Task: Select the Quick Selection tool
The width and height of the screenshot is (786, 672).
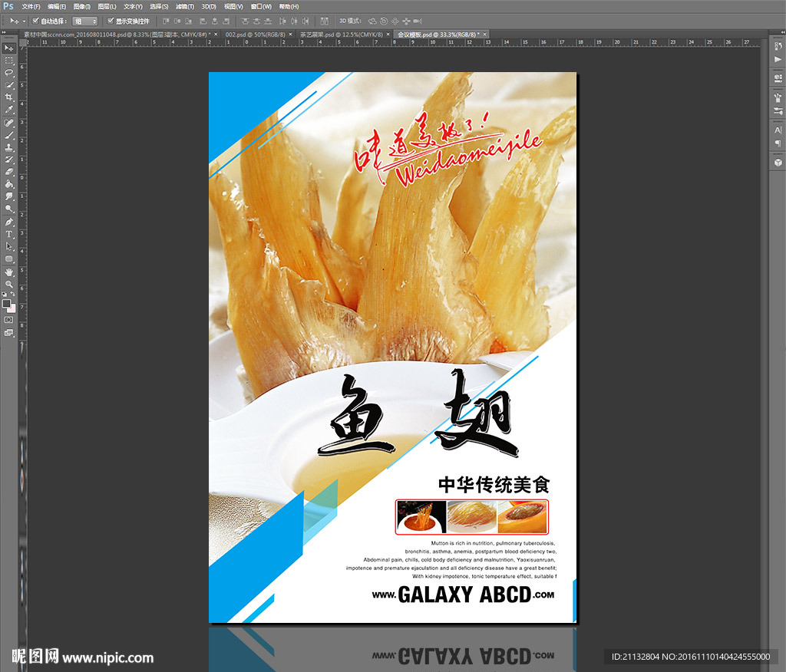Action: pyautogui.click(x=9, y=85)
